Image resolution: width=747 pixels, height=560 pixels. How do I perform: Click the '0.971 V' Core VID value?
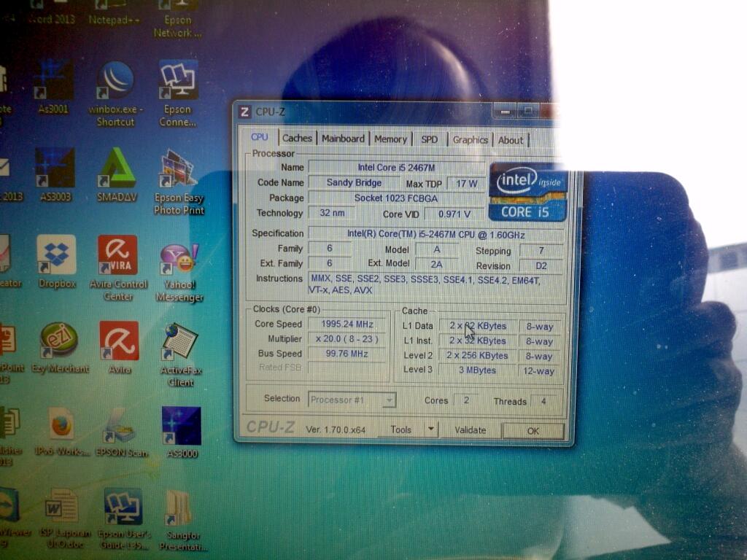(454, 214)
